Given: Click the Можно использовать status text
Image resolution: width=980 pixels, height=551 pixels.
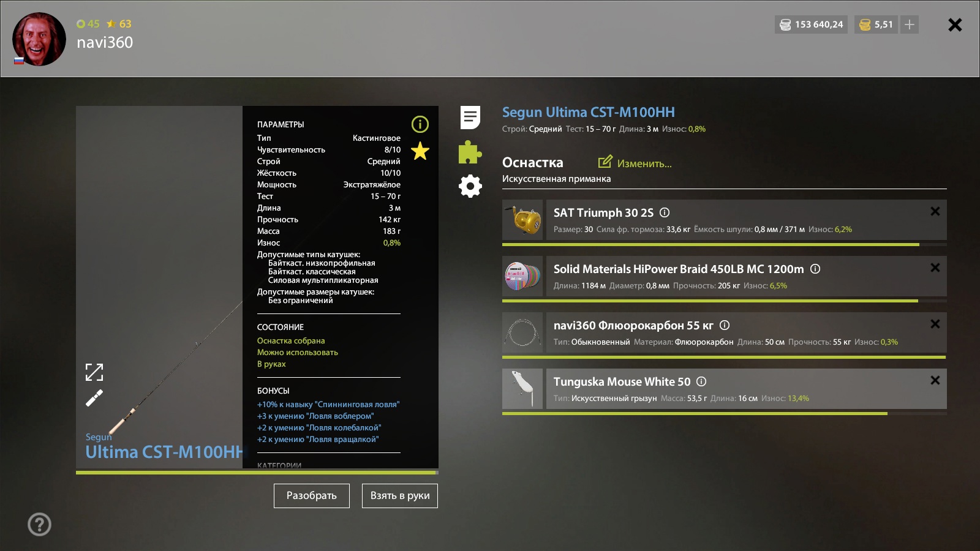Looking at the screenshot, I should pos(298,353).
